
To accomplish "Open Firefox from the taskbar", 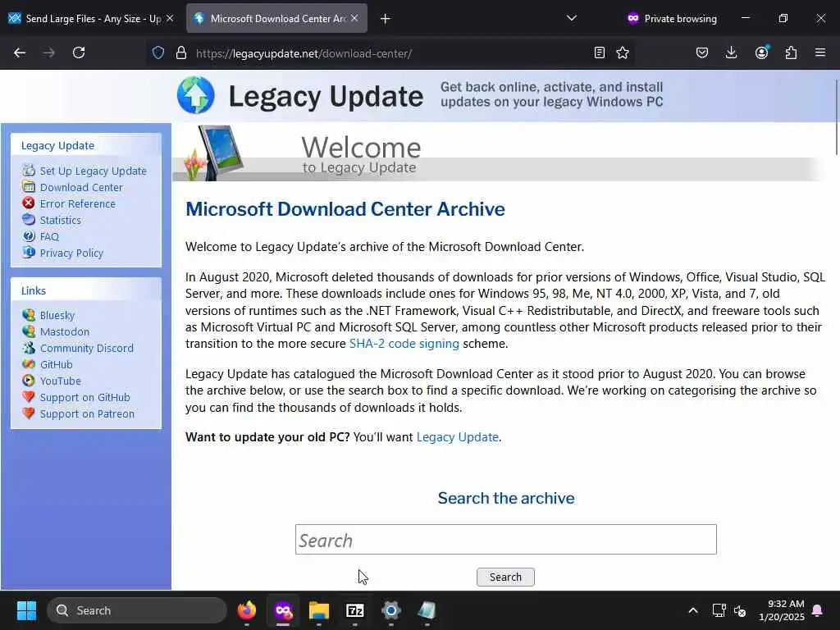I will (x=247, y=610).
